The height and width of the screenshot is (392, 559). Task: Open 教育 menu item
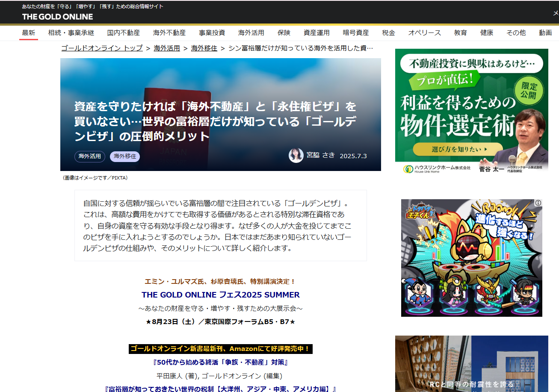coord(461,32)
